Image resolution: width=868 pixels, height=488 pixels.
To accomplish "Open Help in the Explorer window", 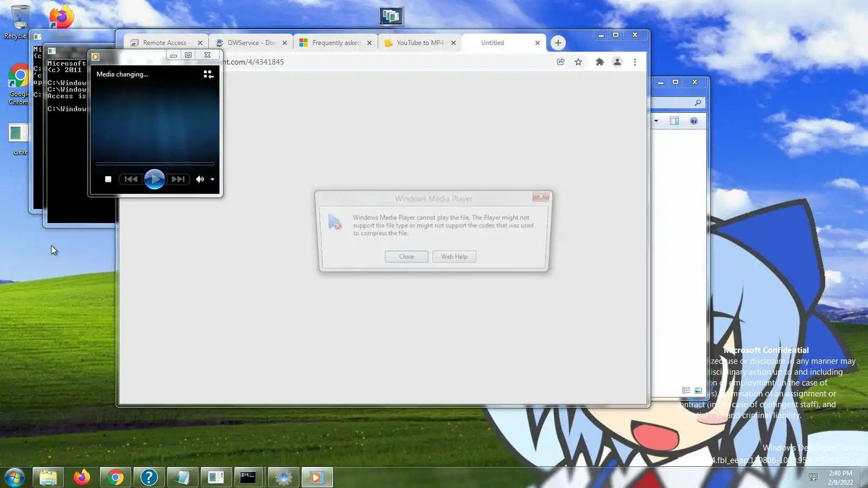I will pyautogui.click(x=694, y=121).
